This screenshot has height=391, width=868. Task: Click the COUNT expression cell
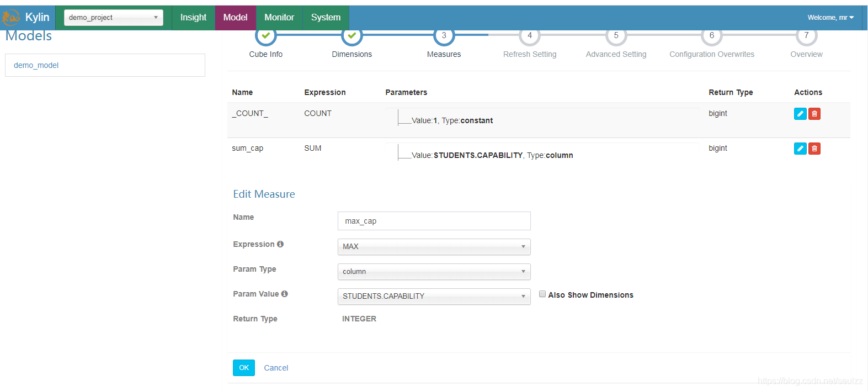(318, 113)
